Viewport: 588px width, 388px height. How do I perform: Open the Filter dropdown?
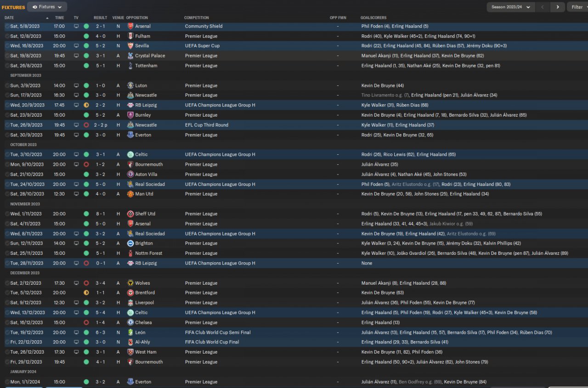[577, 7]
